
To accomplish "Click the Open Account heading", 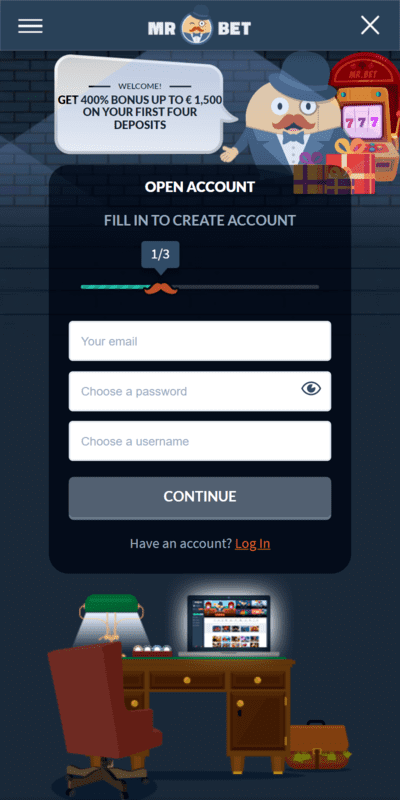I will pyautogui.click(x=199, y=187).
